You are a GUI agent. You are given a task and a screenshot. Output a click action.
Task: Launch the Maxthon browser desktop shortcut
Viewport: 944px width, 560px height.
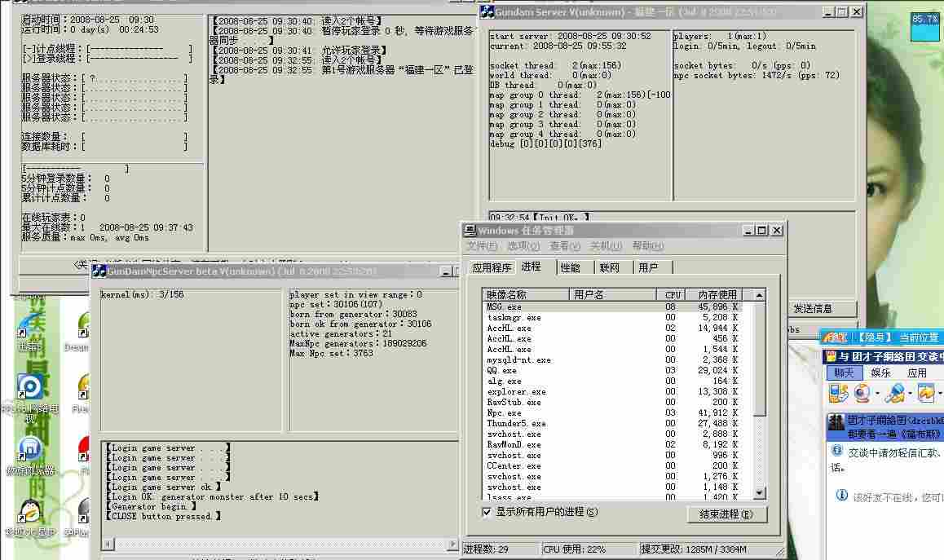click(x=29, y=451)
